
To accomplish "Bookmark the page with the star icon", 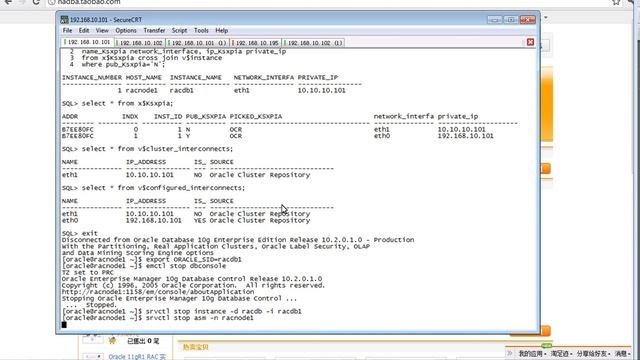I will pos(616,2).
